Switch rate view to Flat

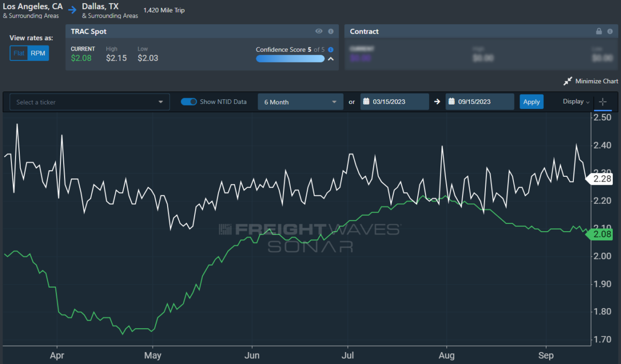(x=19, y=53)
